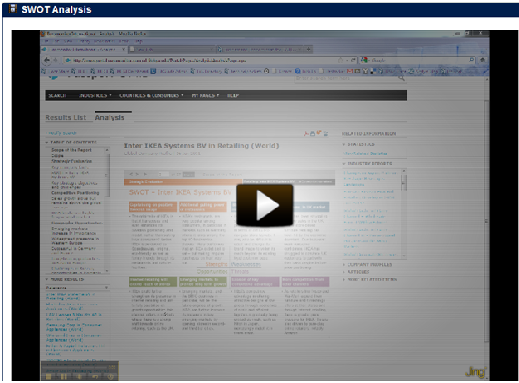Screen dimensions: 519x383
Task: Play the SWOT Analysis video
Action: tap(264, 205)
